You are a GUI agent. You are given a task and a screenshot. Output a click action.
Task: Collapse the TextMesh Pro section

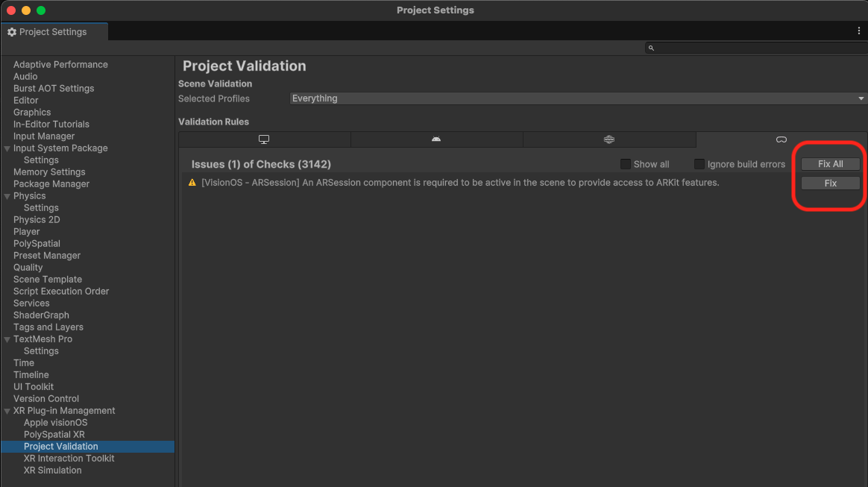pyautogui.click(x=6, y=339)
